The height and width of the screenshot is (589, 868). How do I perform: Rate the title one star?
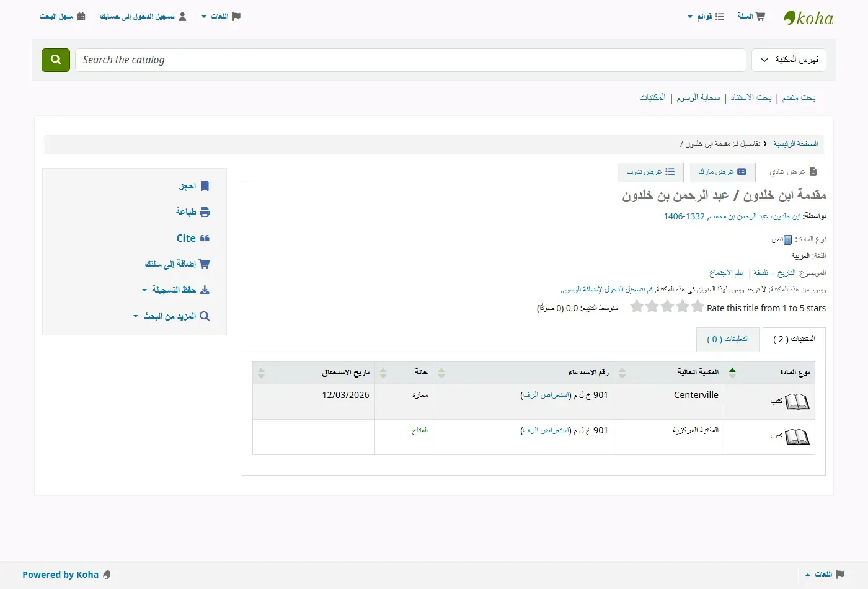[697, 307]
